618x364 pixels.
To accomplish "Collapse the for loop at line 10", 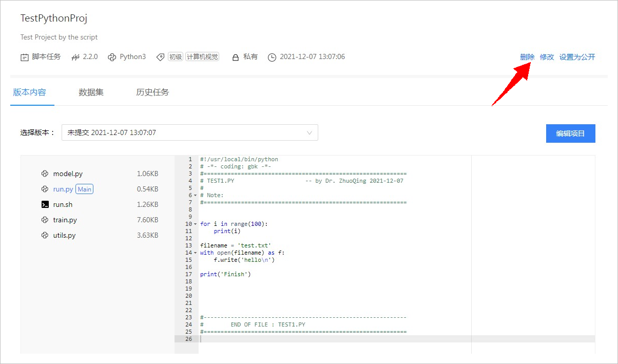I will tap(195, 224).
